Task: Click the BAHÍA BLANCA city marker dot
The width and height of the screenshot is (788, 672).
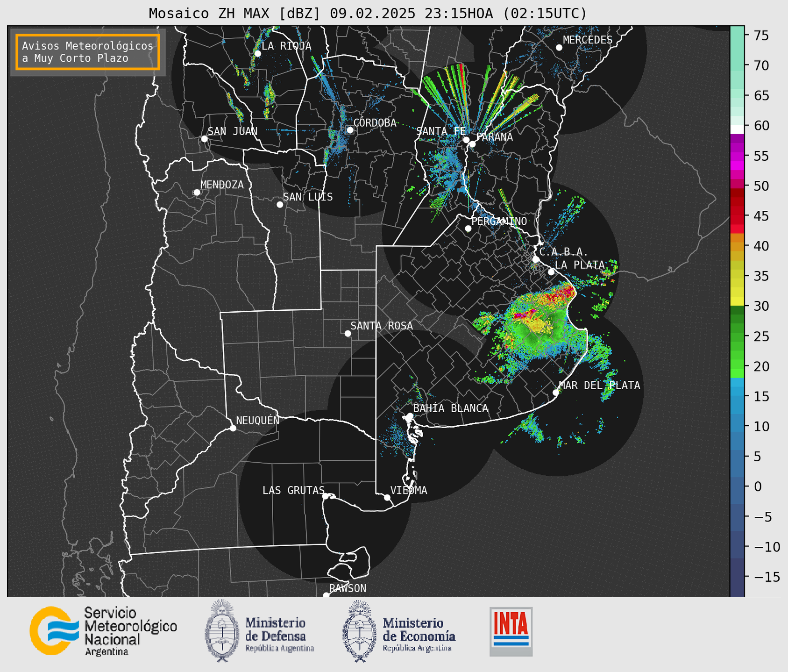Action: click(x=410, y=416)
